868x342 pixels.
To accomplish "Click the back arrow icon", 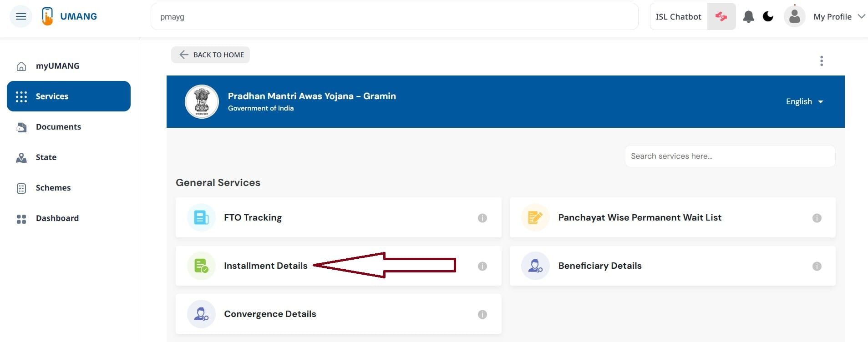I will click(183, 55).
